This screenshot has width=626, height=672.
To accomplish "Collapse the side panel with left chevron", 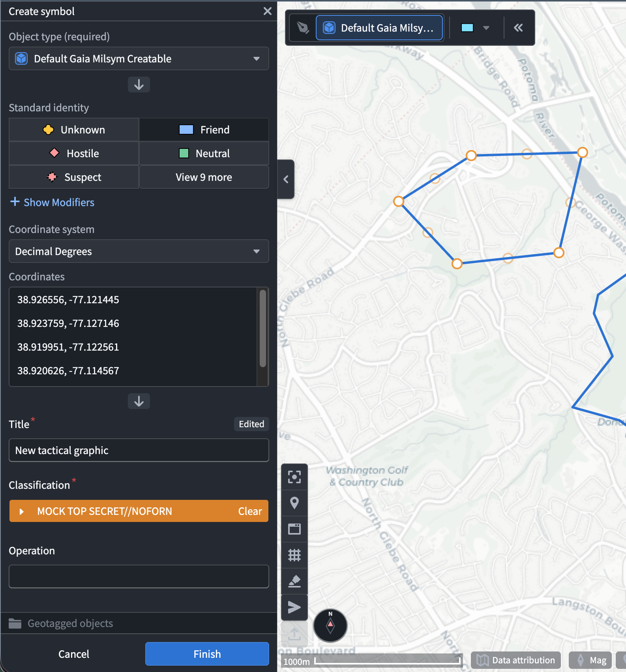I will [x=286, y=179].
